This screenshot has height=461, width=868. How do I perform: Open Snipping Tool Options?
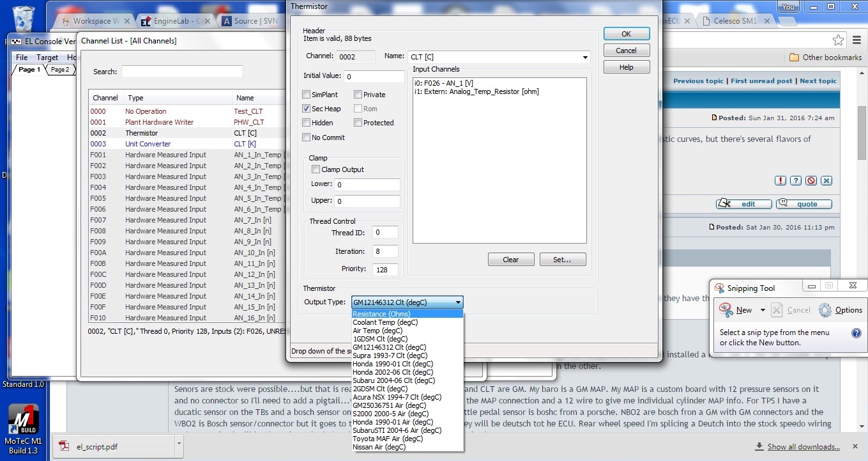click(841, 310)
